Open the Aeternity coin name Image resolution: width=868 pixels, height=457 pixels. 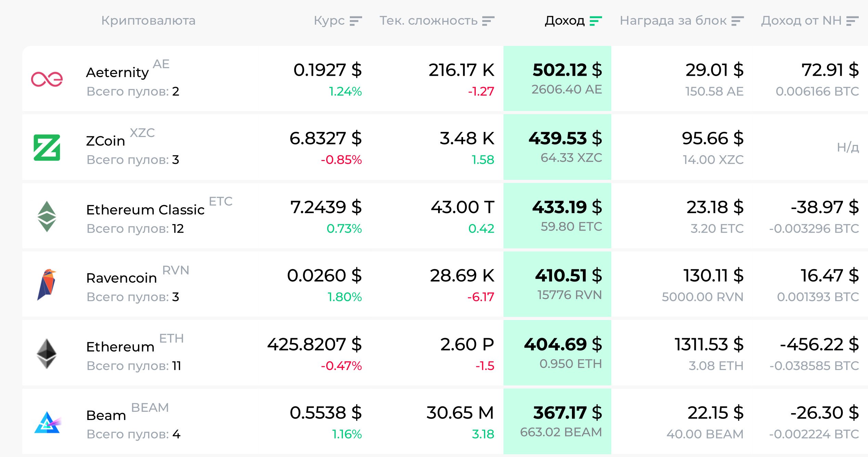click(x=117, y=72)
